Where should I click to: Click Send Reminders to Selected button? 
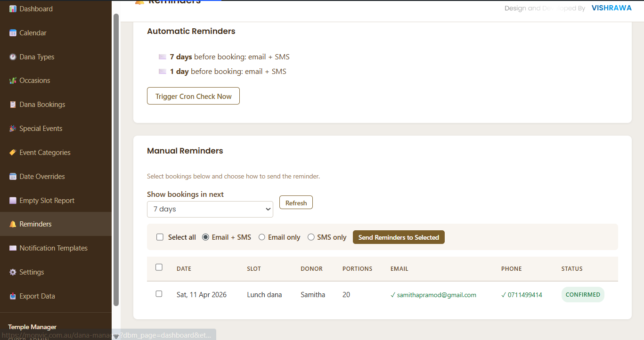point(399,237)
